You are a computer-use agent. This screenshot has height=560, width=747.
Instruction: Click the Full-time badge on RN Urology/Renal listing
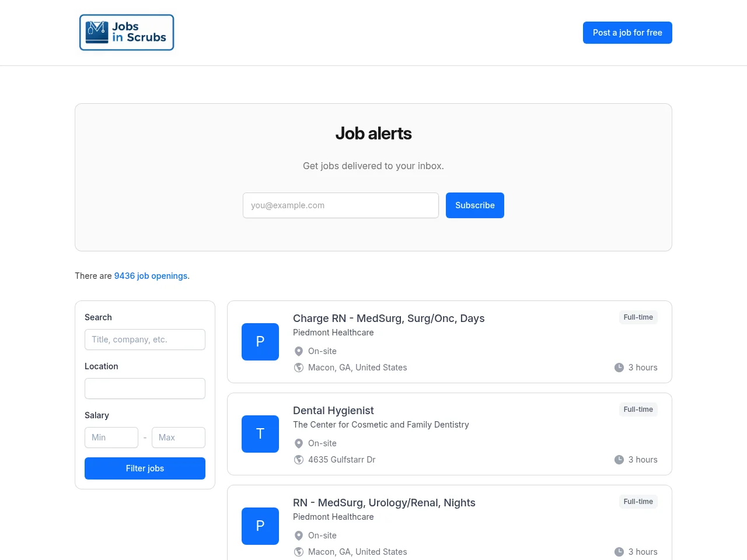tap(638, 502)
